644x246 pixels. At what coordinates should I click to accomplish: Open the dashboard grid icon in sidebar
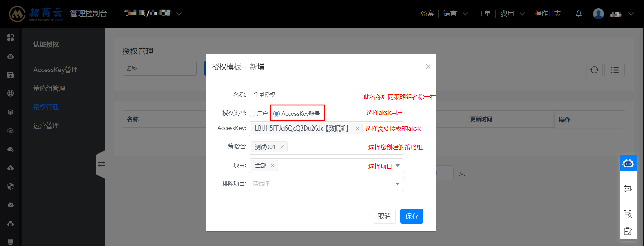pyautogui.click(x=11, y=38)
